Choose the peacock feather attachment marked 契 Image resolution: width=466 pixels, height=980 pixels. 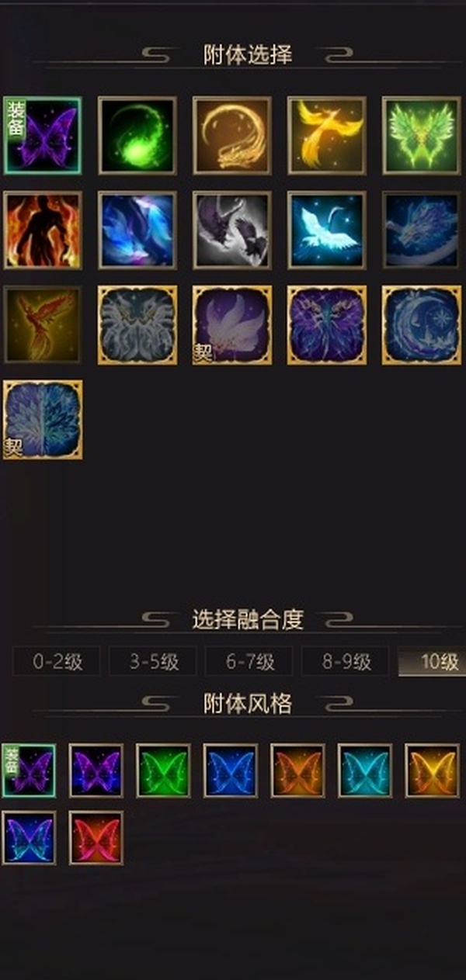coord(43,419)
